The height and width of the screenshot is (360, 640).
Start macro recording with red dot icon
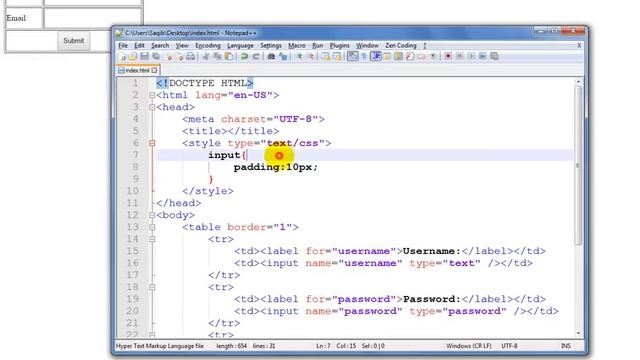(x=448, y=56)
